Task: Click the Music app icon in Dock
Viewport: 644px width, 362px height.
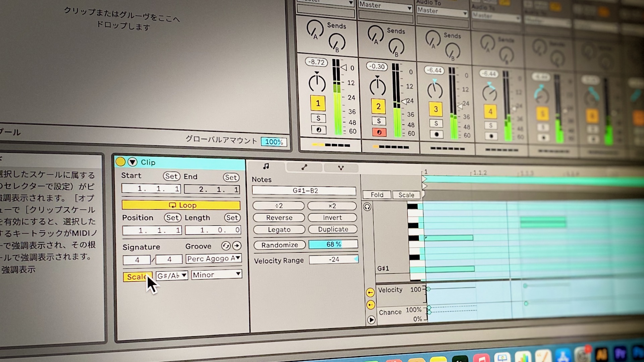Action: (x=481, y=358)
